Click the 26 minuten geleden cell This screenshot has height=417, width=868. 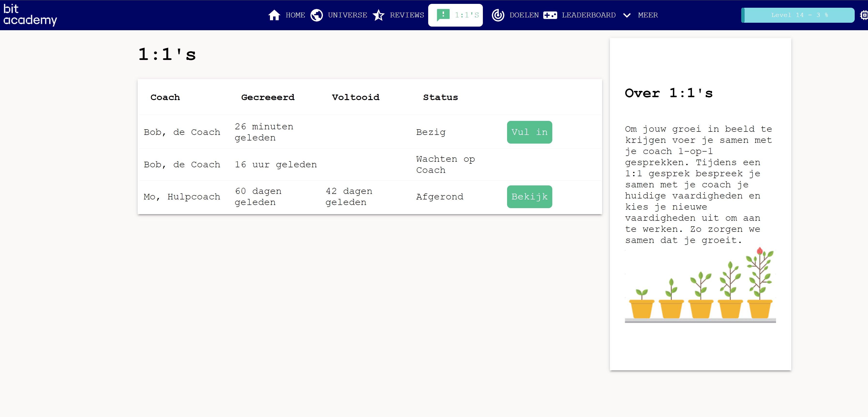264,132
